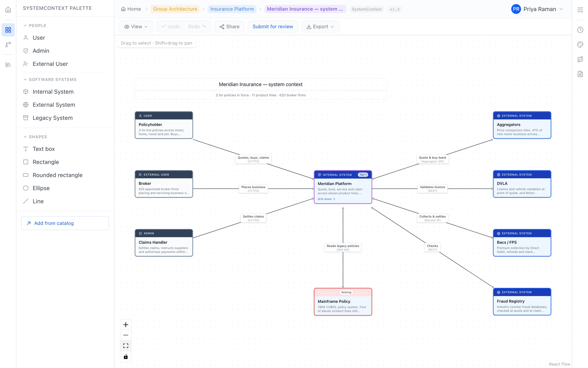Viewport: 588px width, 368px height.
Task: Click the 'Quotes, buys, claims' edge label
Action: 253,159
